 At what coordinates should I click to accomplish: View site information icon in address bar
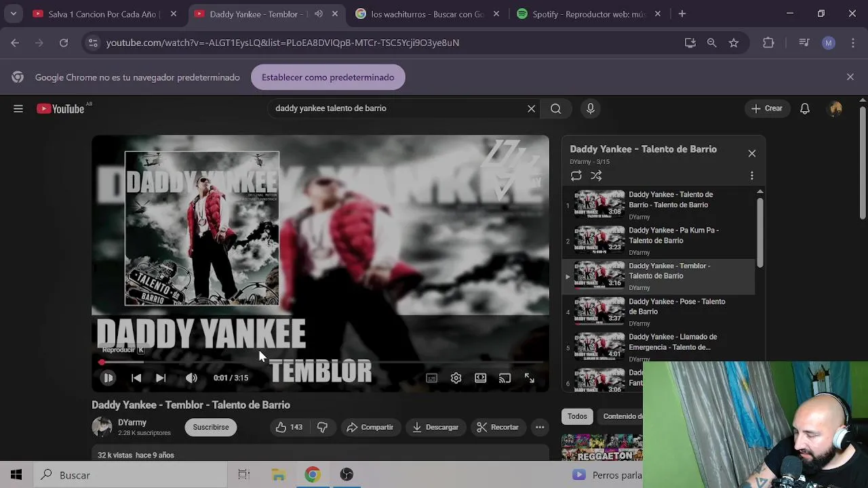93,43
